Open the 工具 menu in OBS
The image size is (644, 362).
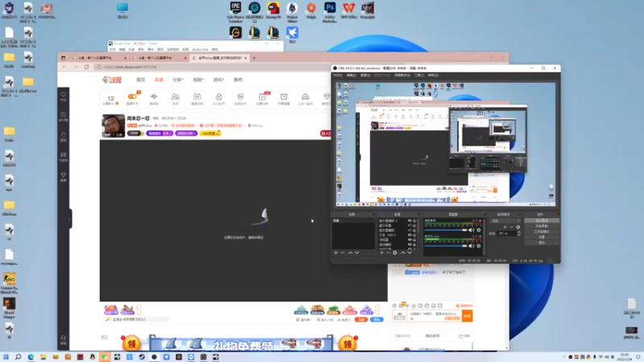tap(419, 76)
